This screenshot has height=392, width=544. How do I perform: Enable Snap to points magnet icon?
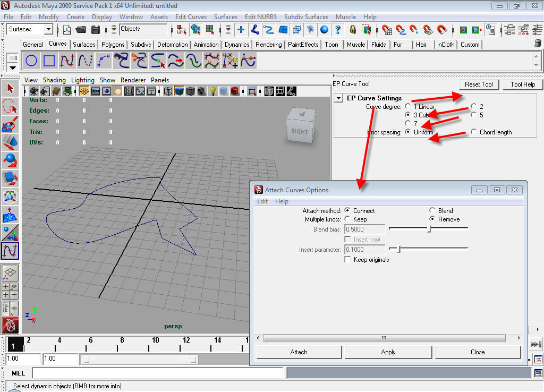coord(414,30)
